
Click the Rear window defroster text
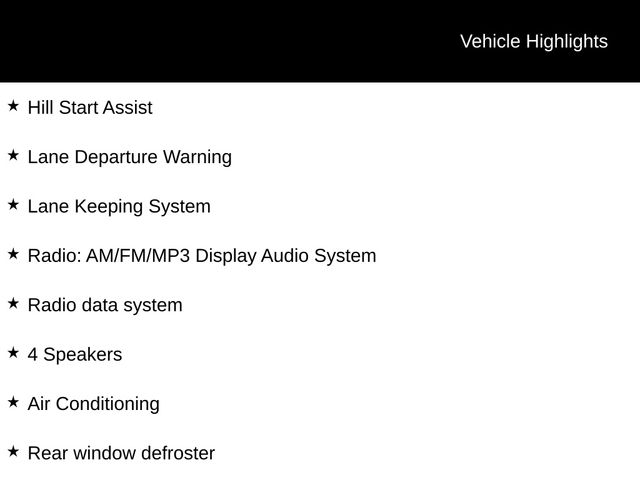pos(121,453)
